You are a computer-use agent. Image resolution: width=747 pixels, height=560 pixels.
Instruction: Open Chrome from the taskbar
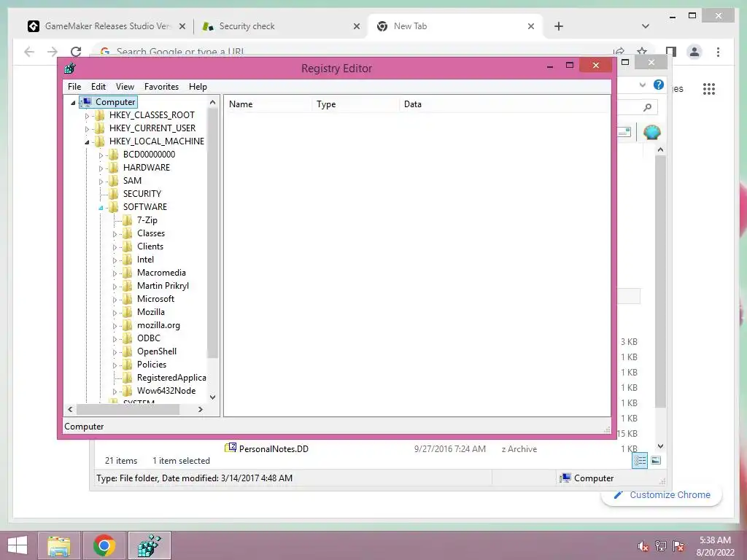click(x=104, y=545)
